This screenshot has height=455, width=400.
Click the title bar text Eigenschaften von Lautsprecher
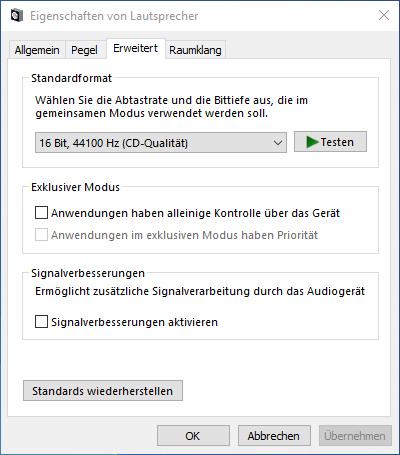pos(114,16)
